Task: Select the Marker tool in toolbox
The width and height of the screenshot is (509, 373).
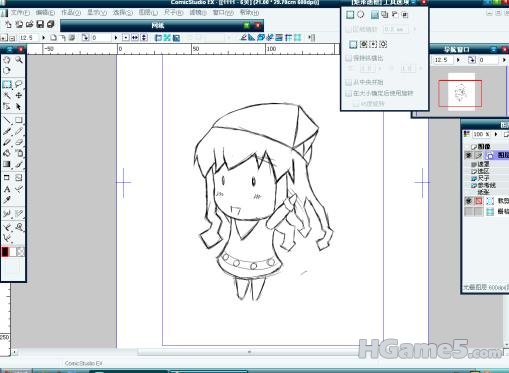Action: (7, 142)
